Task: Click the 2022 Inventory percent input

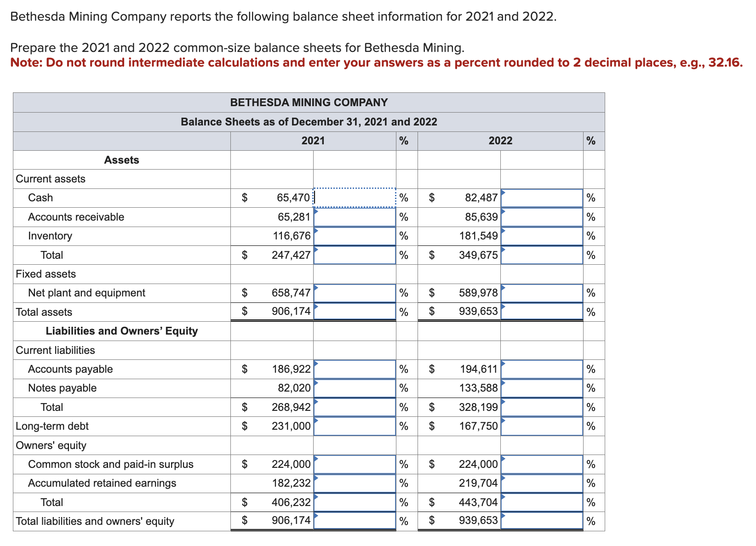Action: coord(542,236)
